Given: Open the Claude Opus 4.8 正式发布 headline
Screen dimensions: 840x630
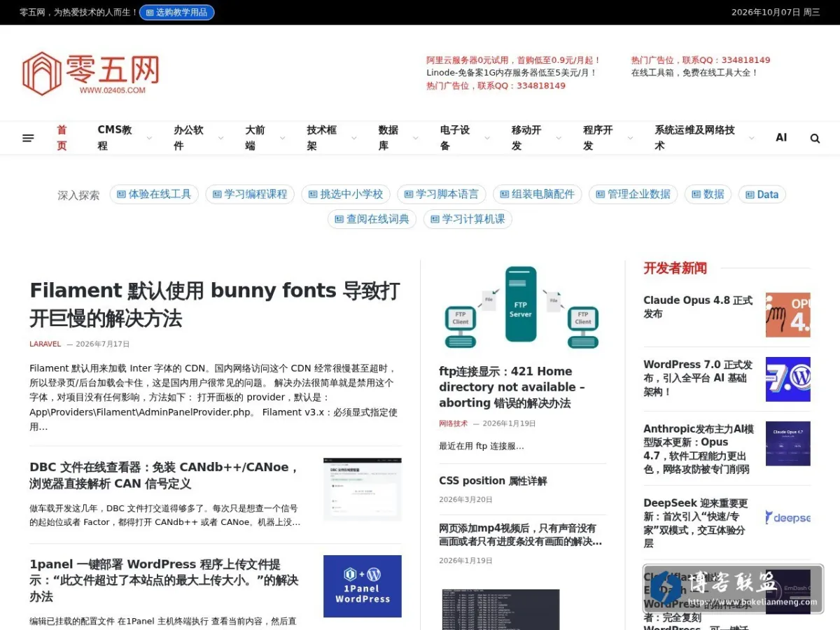Looking at the screenshot, I should [698, 307].
